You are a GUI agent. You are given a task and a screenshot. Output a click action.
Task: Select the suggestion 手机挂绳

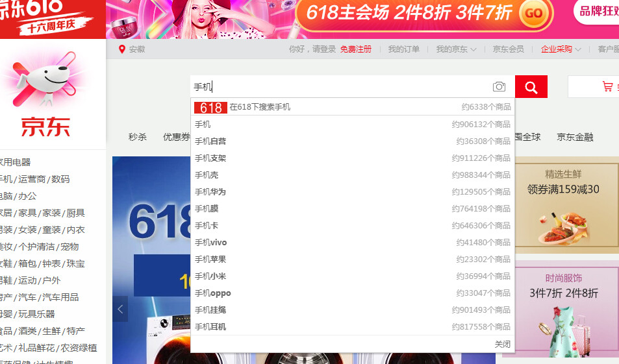(353, 310)
